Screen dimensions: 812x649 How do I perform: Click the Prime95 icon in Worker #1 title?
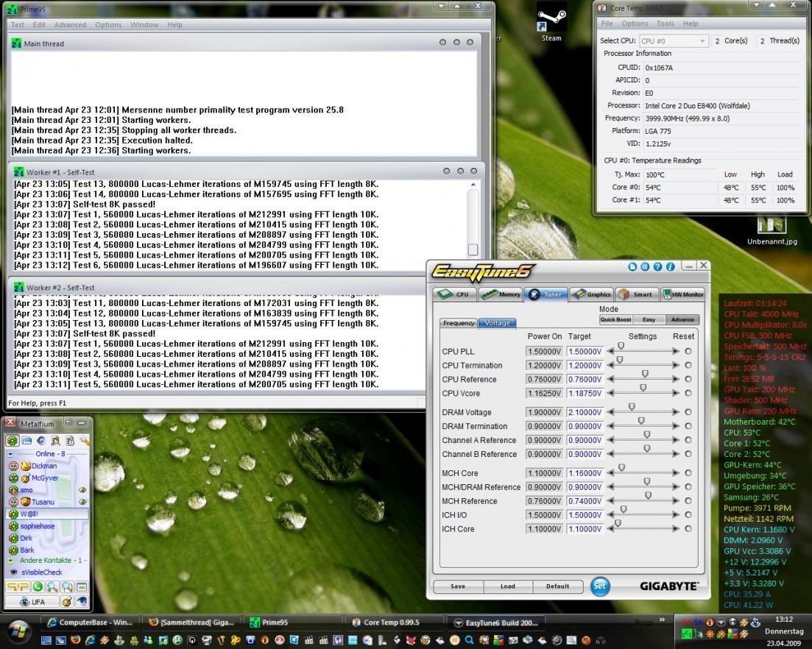click(19, 172)
